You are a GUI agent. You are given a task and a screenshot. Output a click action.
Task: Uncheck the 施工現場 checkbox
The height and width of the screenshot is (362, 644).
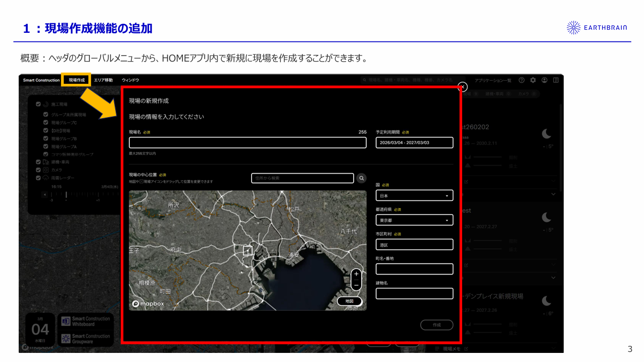[38, 105]
